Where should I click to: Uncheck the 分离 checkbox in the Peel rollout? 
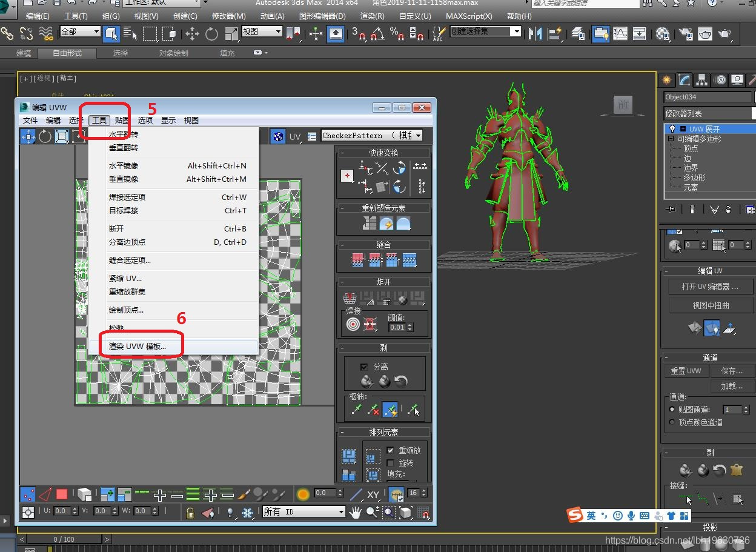[x=364, y=367]
